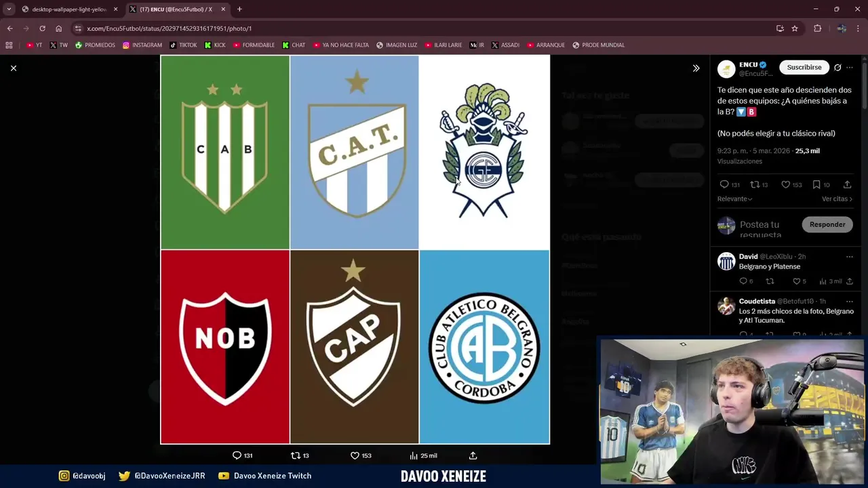868x488 pixels.
Task: Open the browser extensions icon
Action: pos(817,28)
